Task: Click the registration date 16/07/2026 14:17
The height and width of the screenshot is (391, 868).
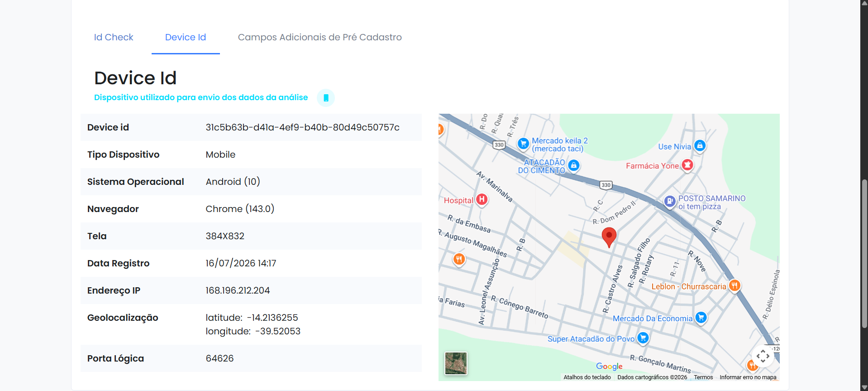Action: coord(241,263)
